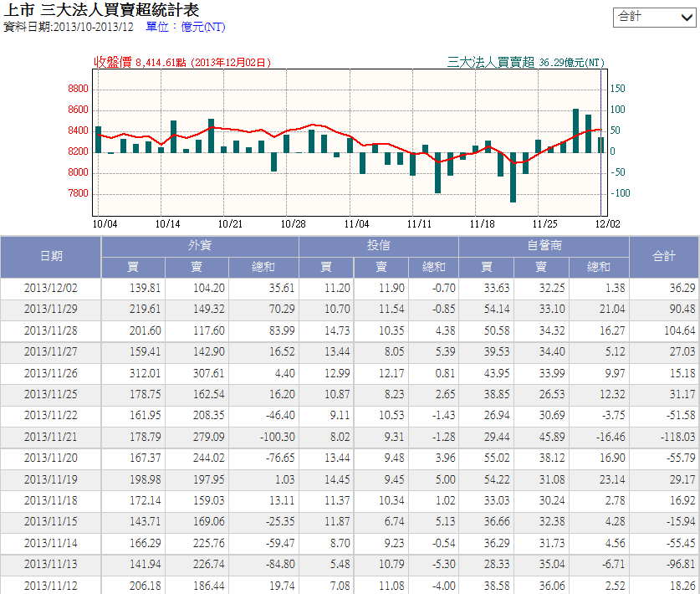Select the 2013/11/19 date cell
700x594 pixels.
coord(51,479)
